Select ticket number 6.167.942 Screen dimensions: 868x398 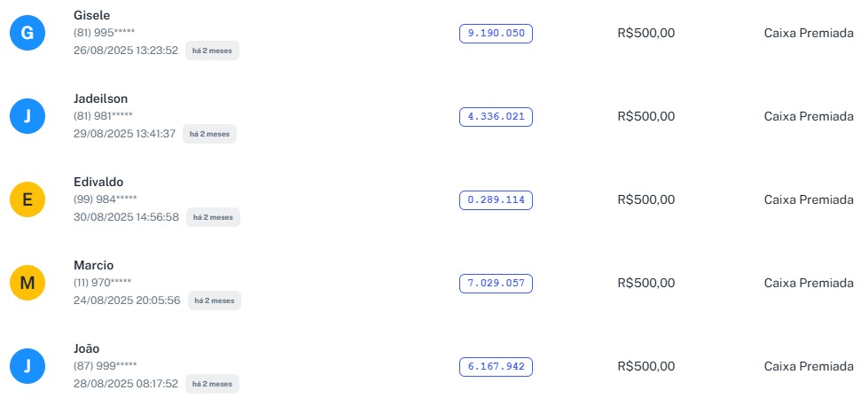pos(496,367)
